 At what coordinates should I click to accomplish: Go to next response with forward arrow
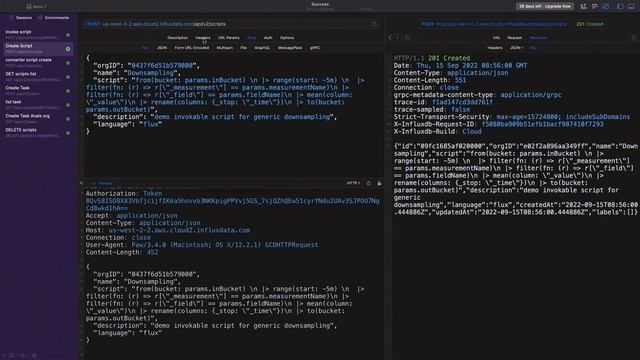pyautogui.click(x=398, y=38)
